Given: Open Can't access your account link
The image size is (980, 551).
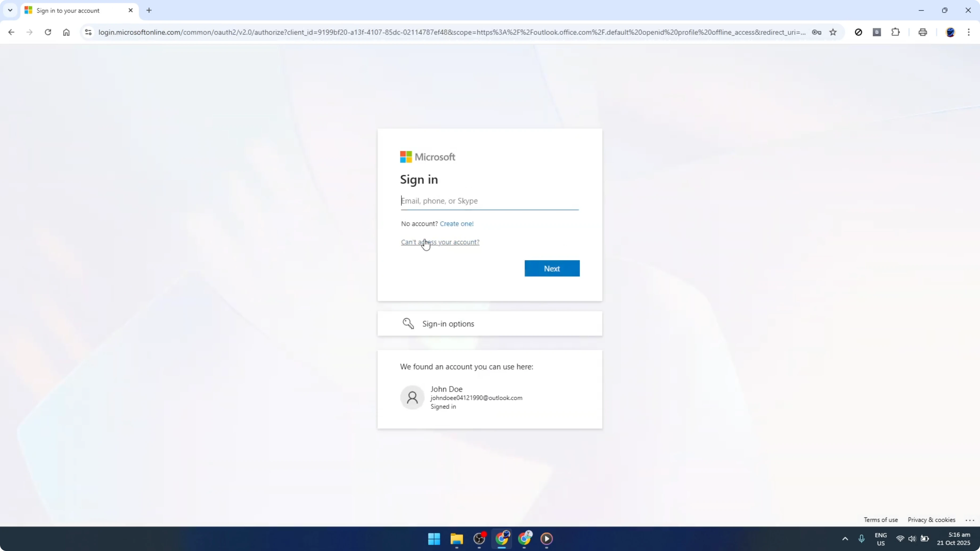Looking at the screenshot, I should (x=440, y=242).
